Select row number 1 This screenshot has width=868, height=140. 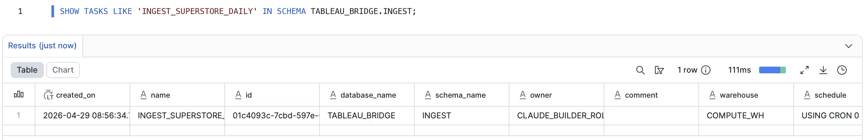pyautogui.click(x=19, y=116)
